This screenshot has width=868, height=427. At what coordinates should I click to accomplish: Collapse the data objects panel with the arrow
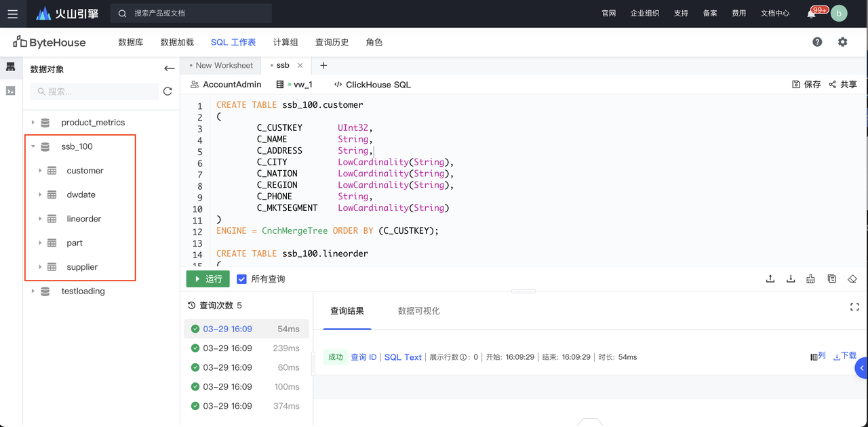coord(169,68)
